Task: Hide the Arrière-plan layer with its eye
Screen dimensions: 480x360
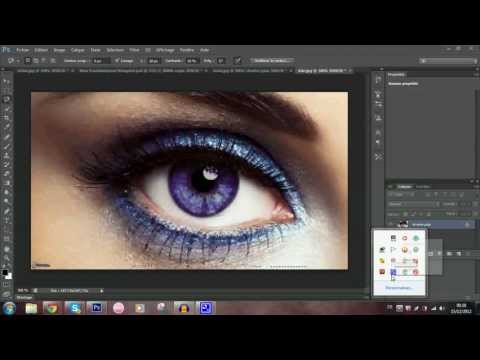Action: point(391,225)
